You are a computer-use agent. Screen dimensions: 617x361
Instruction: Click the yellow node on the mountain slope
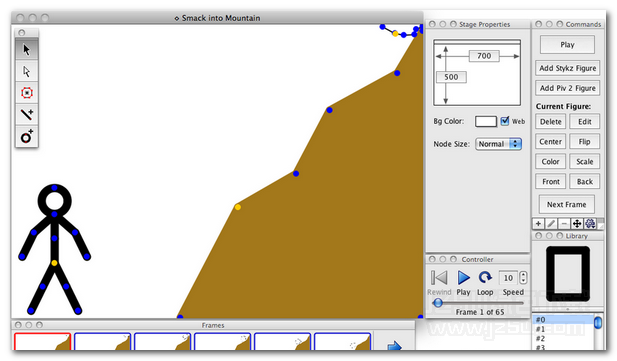(238, 207)
